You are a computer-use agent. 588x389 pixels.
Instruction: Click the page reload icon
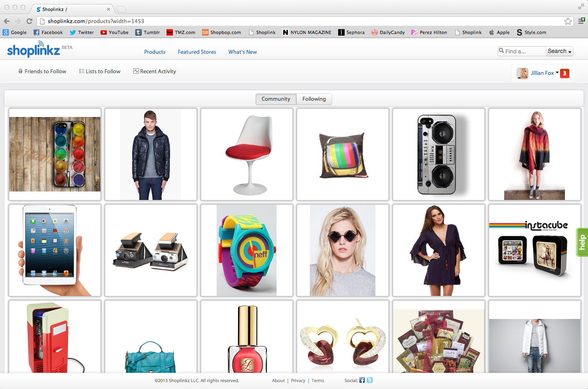coord(29,21)
